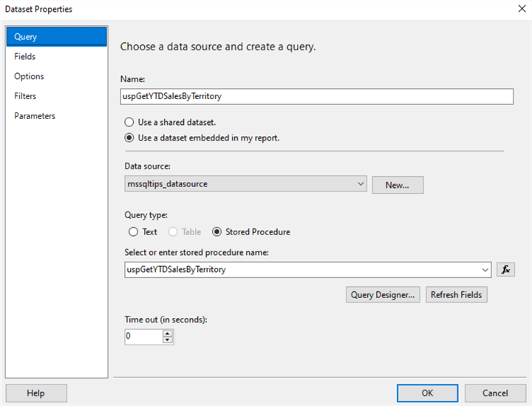Open the stored procedure name dropdown
This screenshot has height=406, width=532.
click(485, 270)
